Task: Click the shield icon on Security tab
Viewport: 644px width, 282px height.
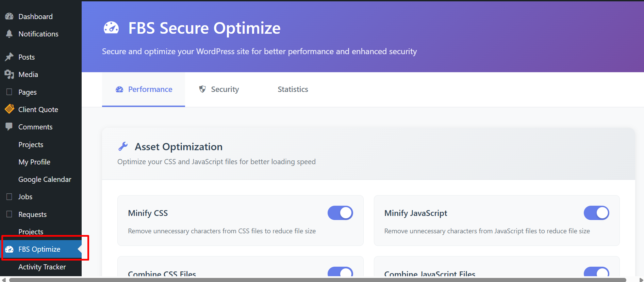Action: pyautogui.click(x=202, y=89)
